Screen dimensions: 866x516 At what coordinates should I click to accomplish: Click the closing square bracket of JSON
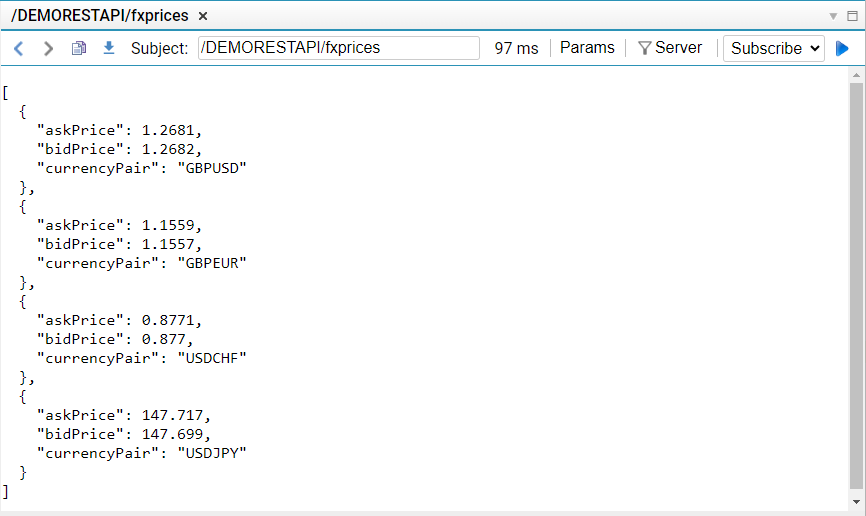(x=6, y=491)
